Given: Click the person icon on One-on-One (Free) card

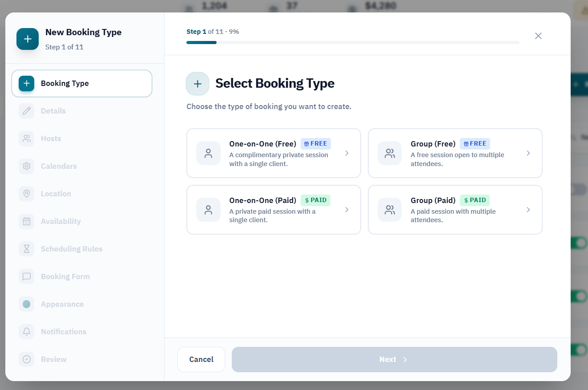Looking at the screenshot, I should pyautogui.click(x=208, y=153).
